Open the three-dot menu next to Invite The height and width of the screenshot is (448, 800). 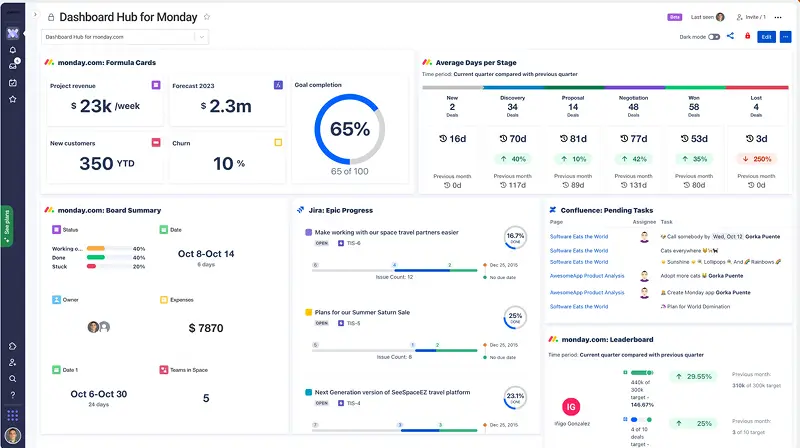[778, 17]
